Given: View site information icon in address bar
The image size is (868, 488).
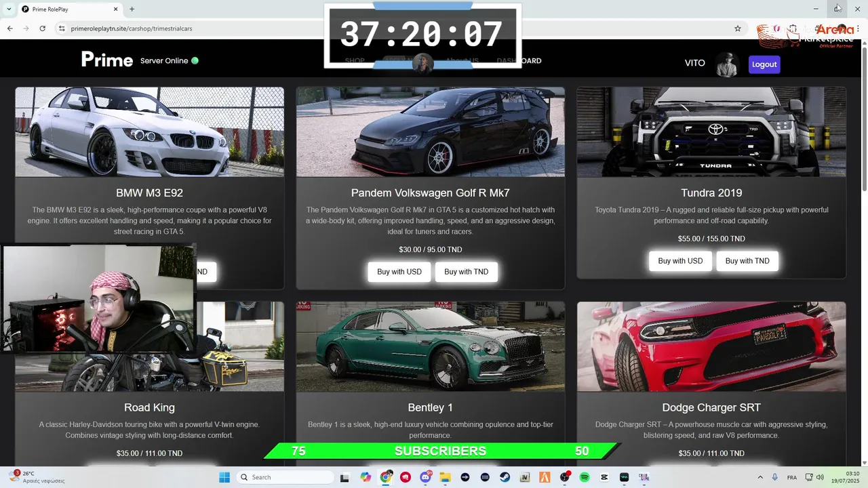Looking at the screenshot, I should pos(62,28).
